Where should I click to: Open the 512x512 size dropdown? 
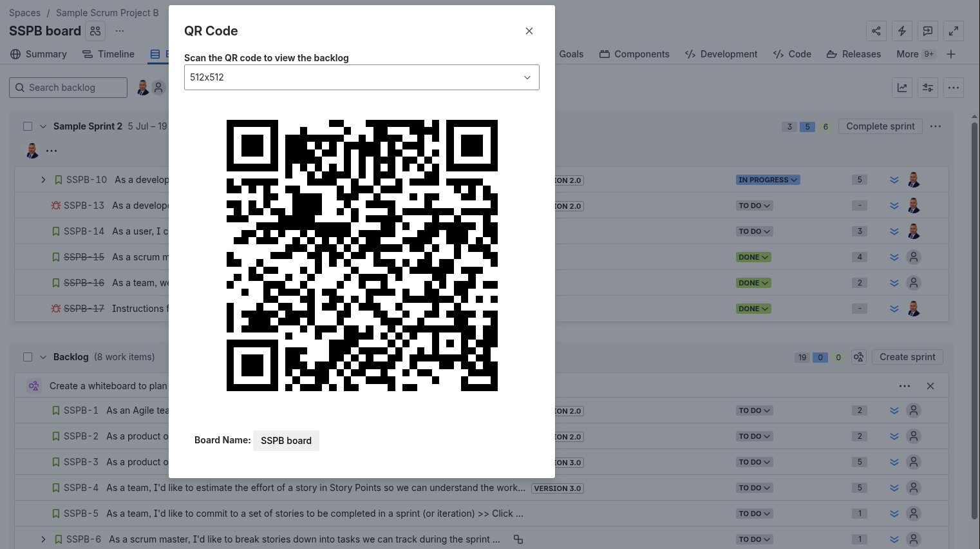[x=362, y=77]
